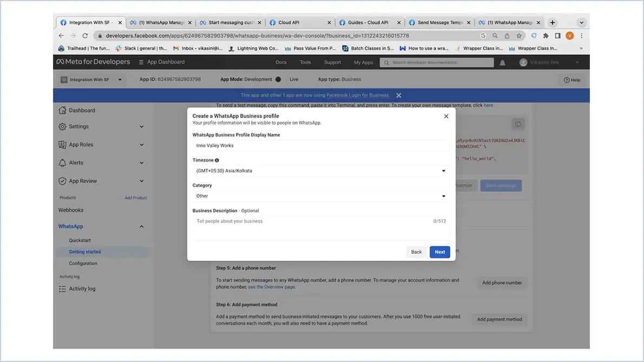This screenshot has width=644, height=362.
Task: Expand the Alerts section
Action: pyautogui.click(x=142, y=163)
